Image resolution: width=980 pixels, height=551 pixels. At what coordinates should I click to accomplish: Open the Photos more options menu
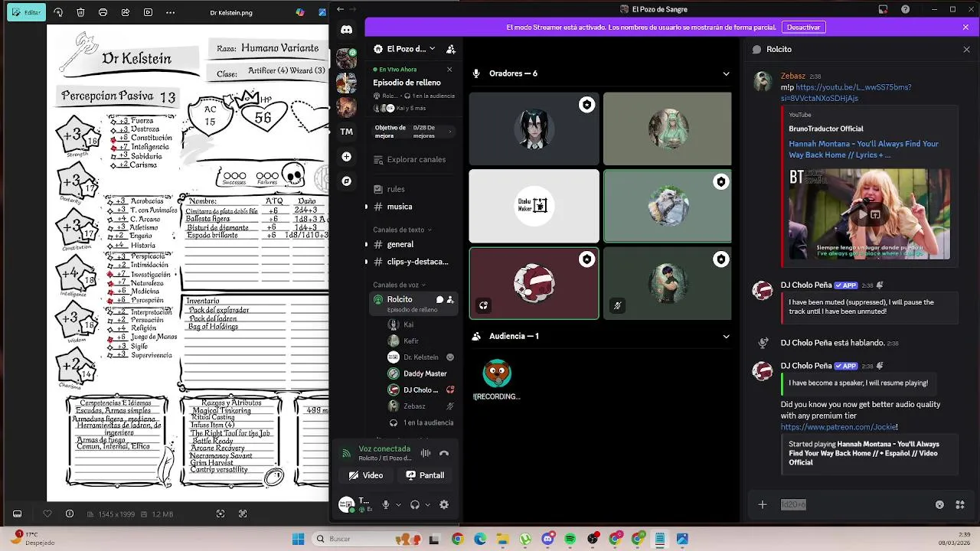pos(170,12)
